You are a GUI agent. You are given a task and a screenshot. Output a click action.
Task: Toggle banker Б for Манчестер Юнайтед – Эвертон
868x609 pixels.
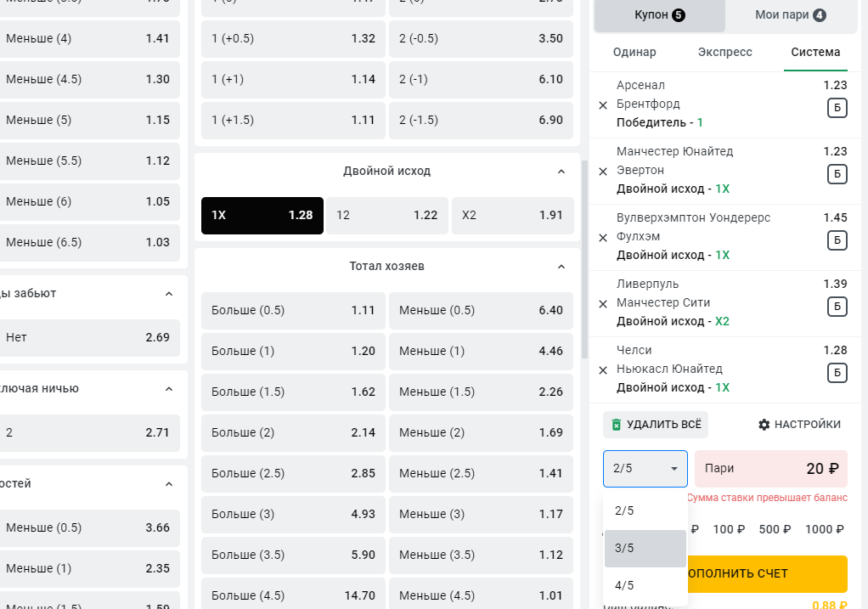pyautogui.click(x=837, y=174)
